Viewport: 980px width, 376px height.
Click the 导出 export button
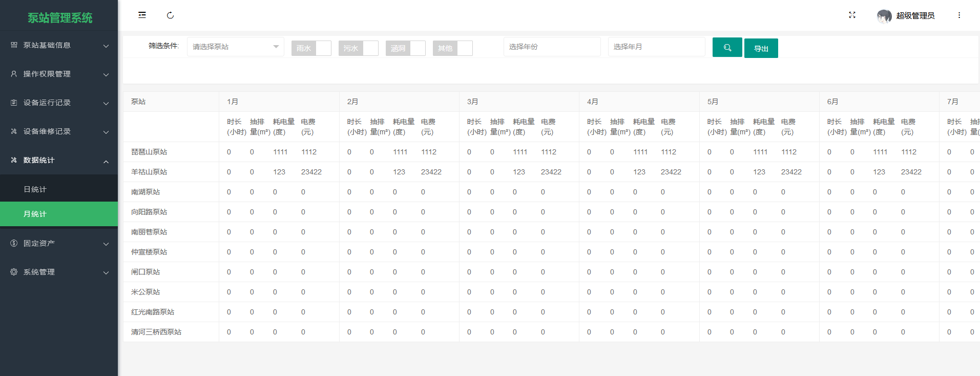(761, 48)
